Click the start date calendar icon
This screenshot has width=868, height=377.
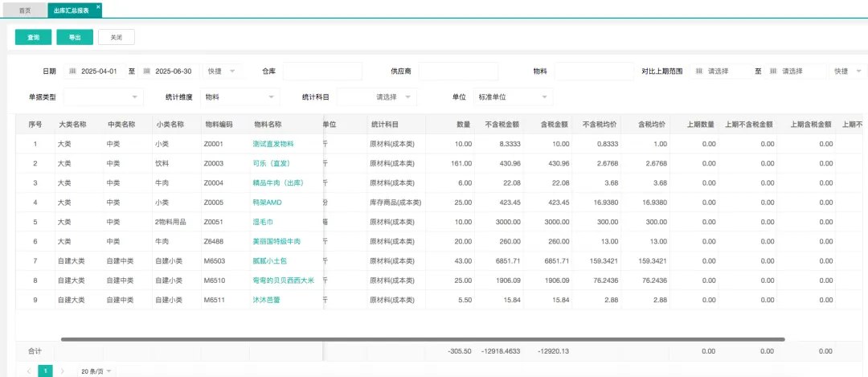click(x=73, y=72)
